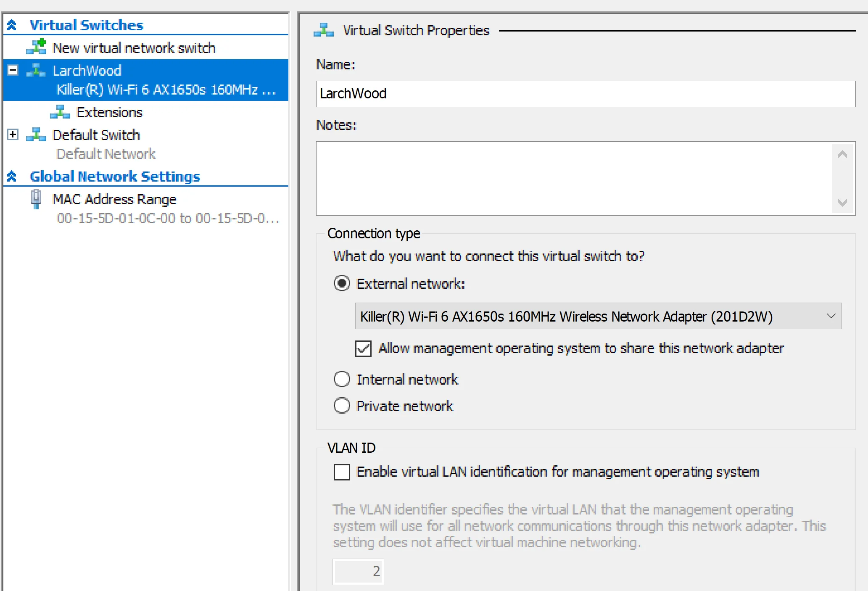This screenshot has width=868, height=591.
Task: Select the Private network option
Action: 342,406
